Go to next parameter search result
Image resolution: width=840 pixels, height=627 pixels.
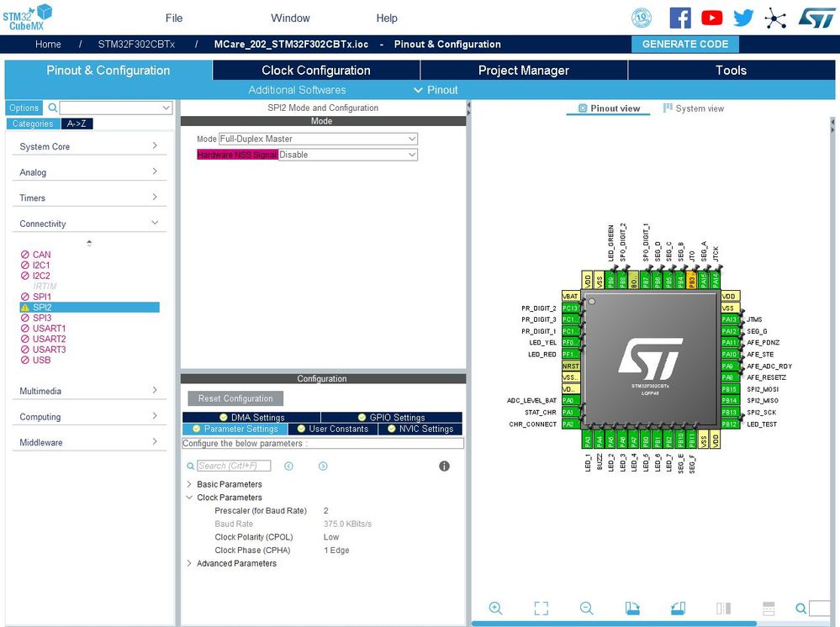click(323, 466)
